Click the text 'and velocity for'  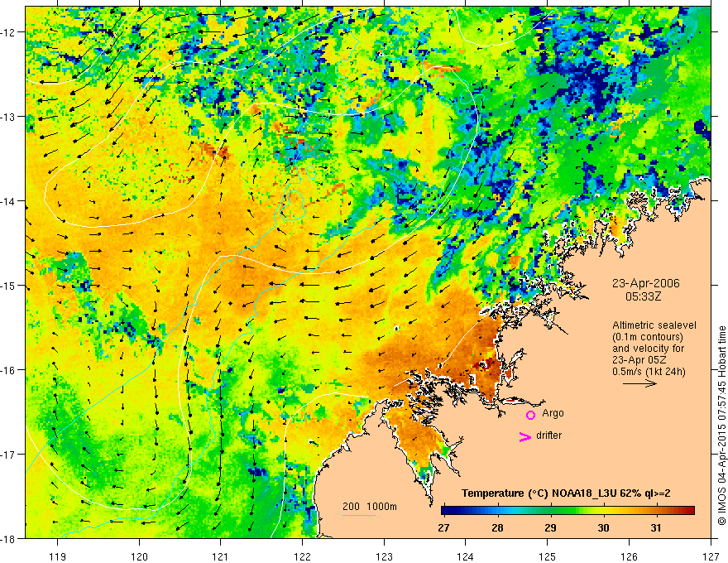(x=648, y=349)
